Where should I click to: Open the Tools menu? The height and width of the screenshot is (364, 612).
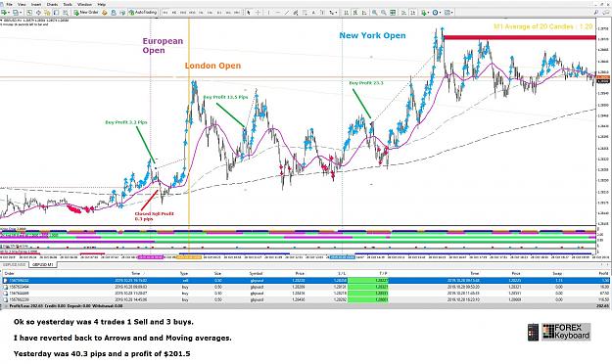pos(68,4)
